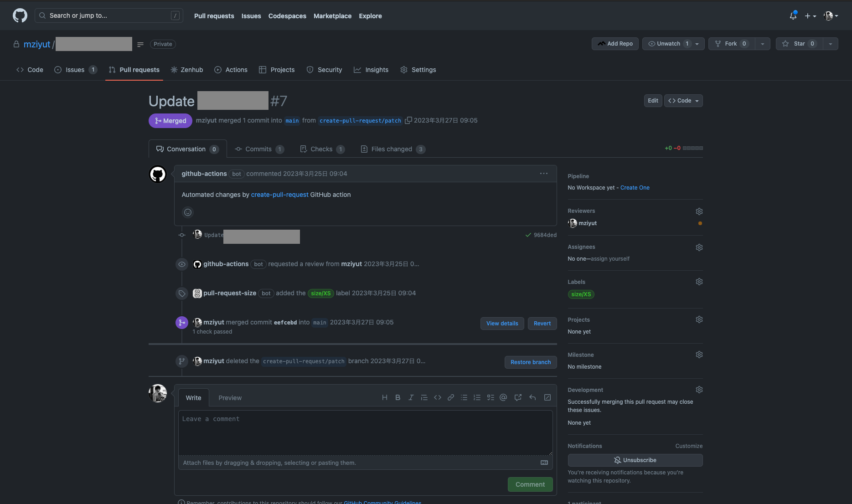This screenshot has width=852, height=504.
Task: Open the Labels settings gear
Action: pos(699,282)
